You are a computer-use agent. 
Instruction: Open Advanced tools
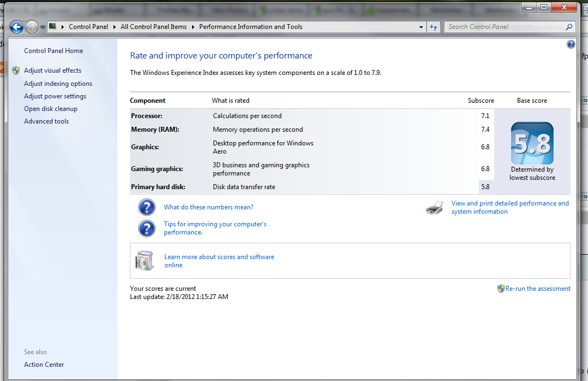pyautogui.click(x=46, y=121)
